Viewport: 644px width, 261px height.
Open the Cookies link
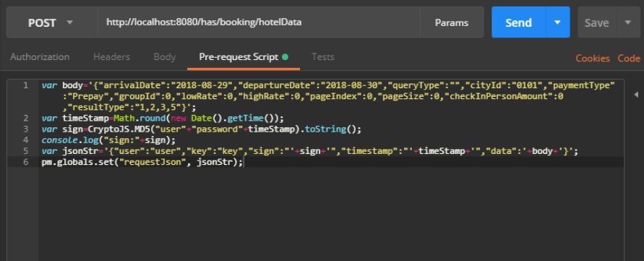[593, 59]
